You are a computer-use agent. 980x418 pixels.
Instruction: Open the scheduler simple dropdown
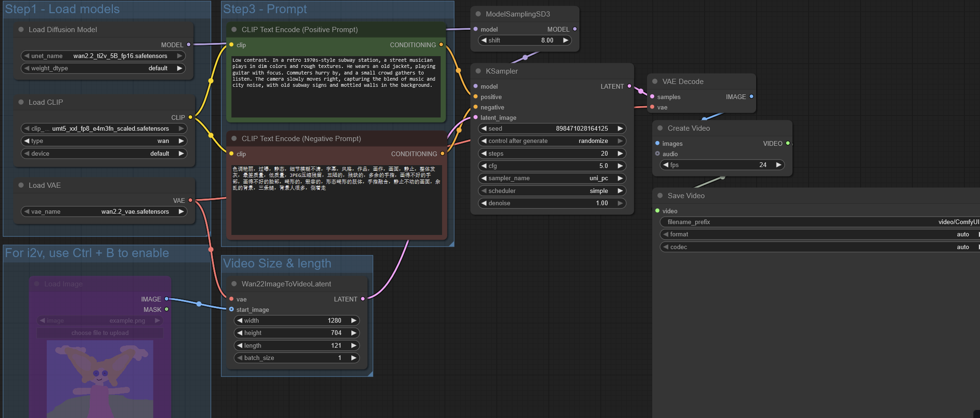[552, 191]
